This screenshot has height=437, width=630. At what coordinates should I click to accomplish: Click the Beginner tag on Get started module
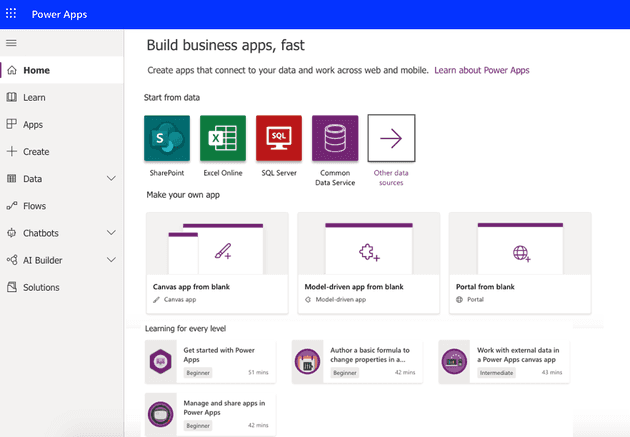coord(198,373)
